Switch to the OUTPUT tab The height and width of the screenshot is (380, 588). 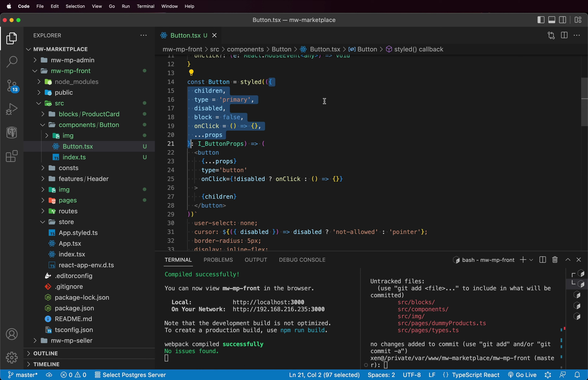click(256, 260)
